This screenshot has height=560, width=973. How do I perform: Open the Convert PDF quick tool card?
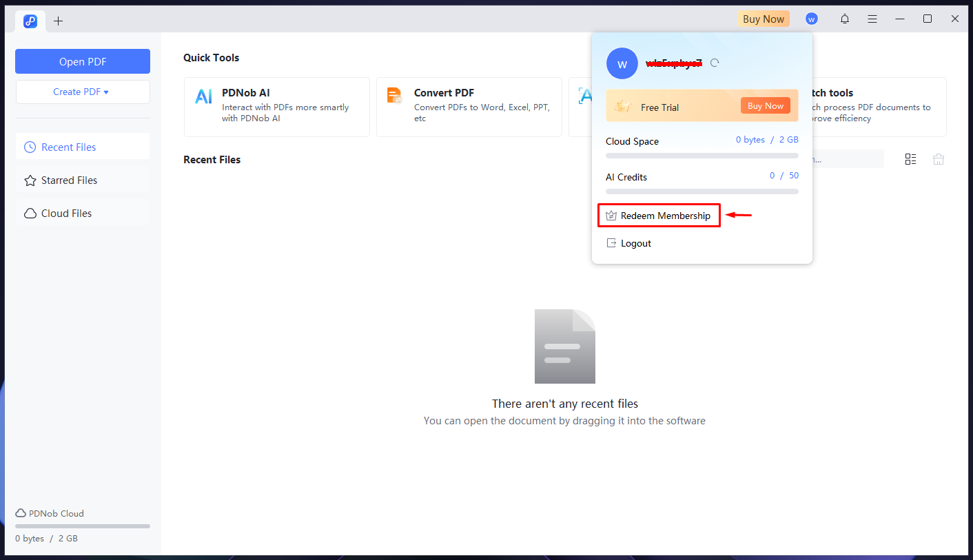tap(469, 107)
